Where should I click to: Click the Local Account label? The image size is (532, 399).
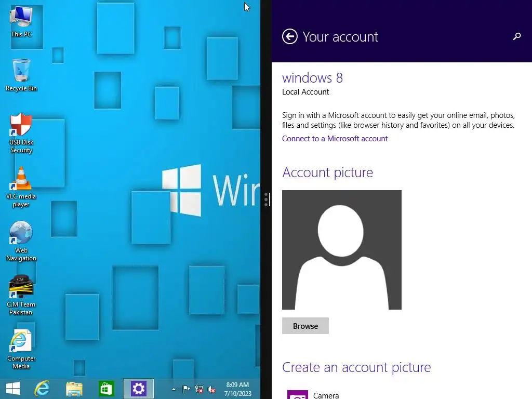pos(305,92)
